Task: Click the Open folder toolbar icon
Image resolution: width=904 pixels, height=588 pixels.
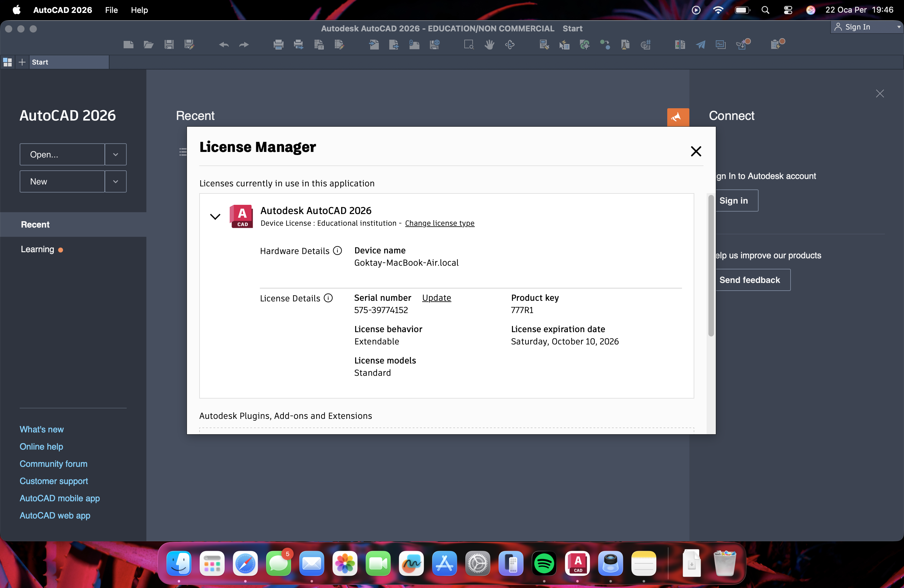Action: tap(149, 45)
